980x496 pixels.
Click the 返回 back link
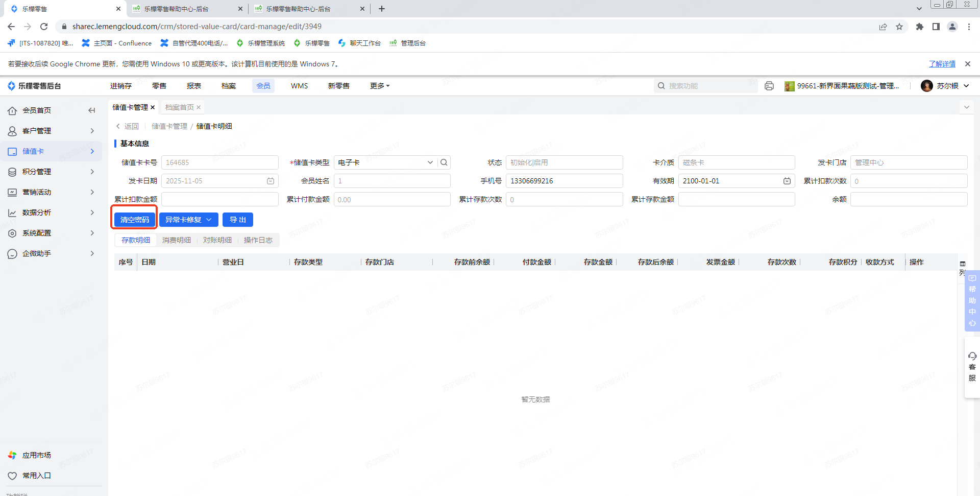(128, 126)
